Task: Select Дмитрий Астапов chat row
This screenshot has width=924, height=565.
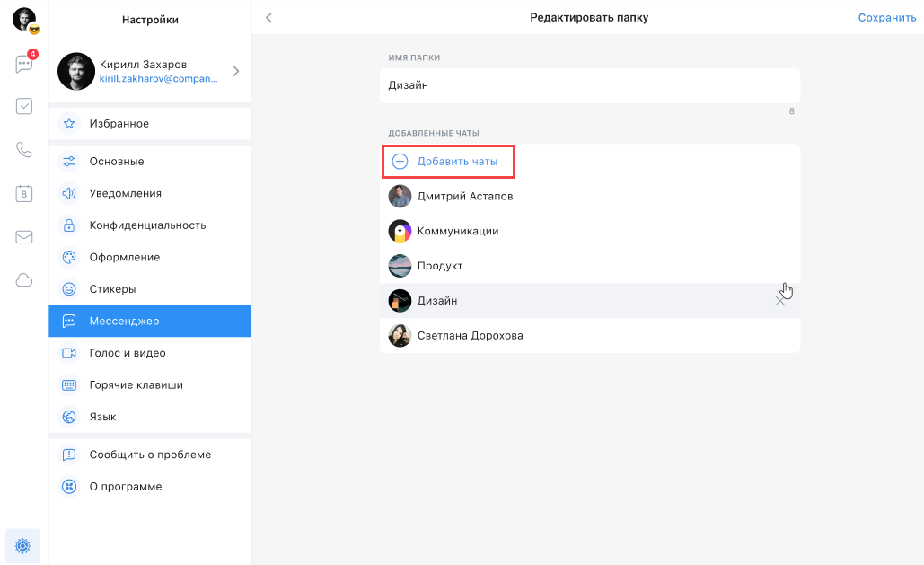Action: 589,196
